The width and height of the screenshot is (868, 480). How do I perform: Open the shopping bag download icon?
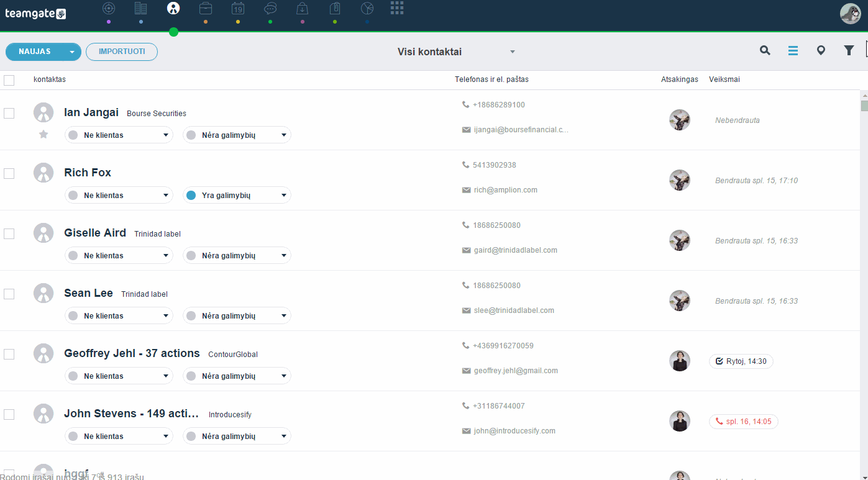coord(303,8)
